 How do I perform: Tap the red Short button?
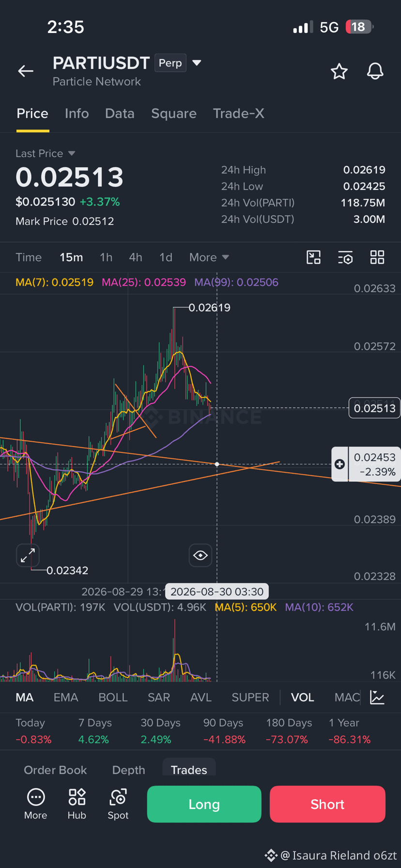327,804
